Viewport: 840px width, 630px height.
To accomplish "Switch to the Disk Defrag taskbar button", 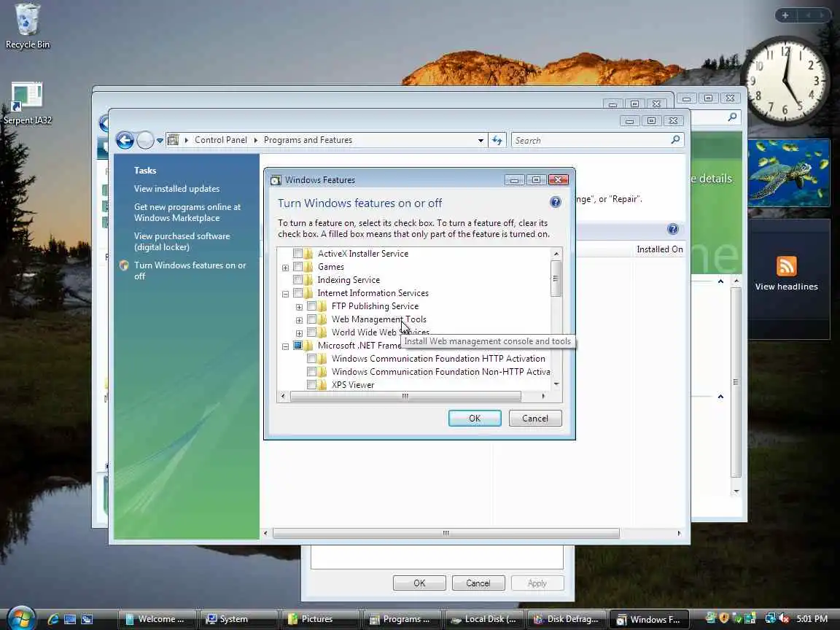I will click(x=567, y=619).
